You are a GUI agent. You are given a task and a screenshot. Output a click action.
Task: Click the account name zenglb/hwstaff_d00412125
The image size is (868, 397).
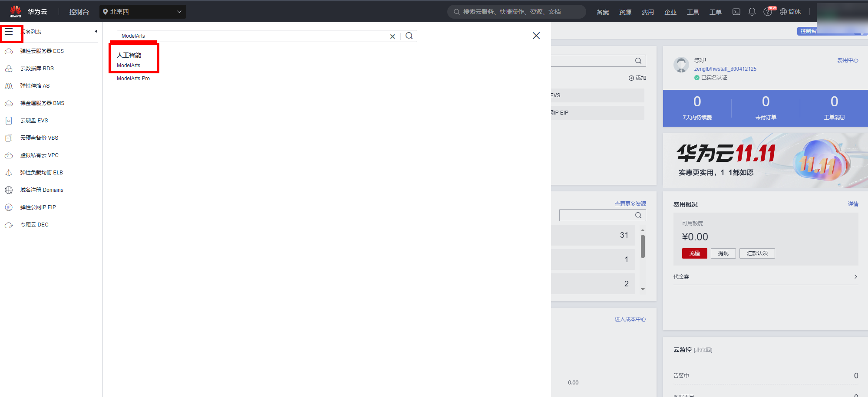point(725,69)
